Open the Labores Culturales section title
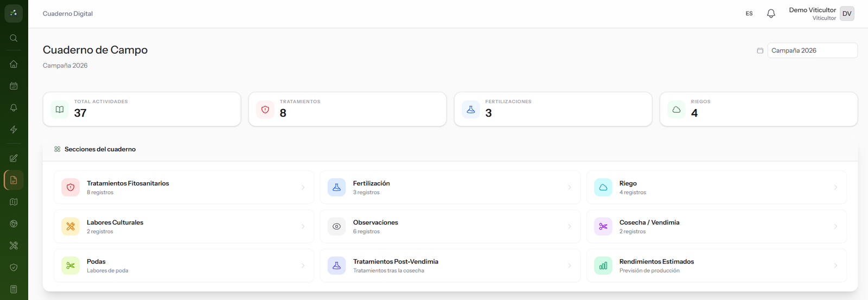The width and height of the screenshot is (868, 300). [115, 222]
